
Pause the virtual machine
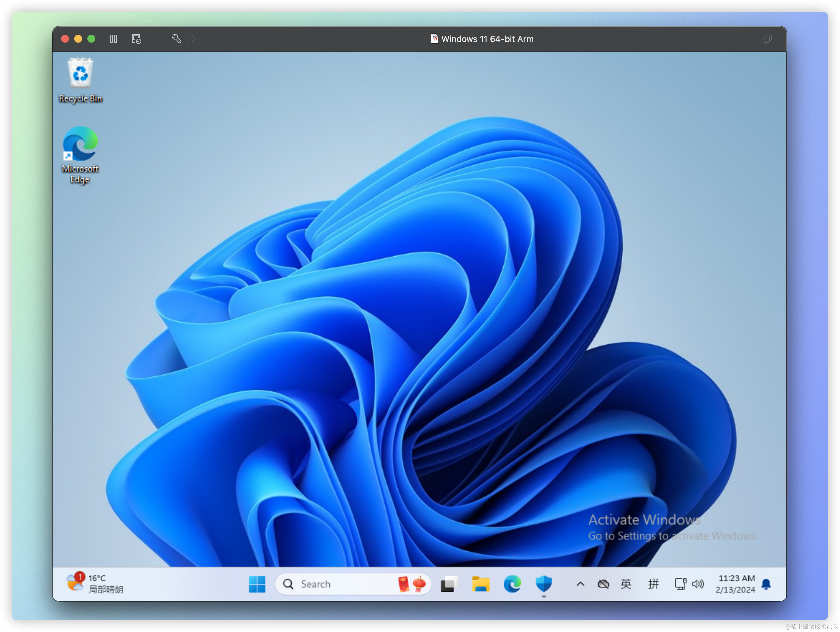[114, 39]
